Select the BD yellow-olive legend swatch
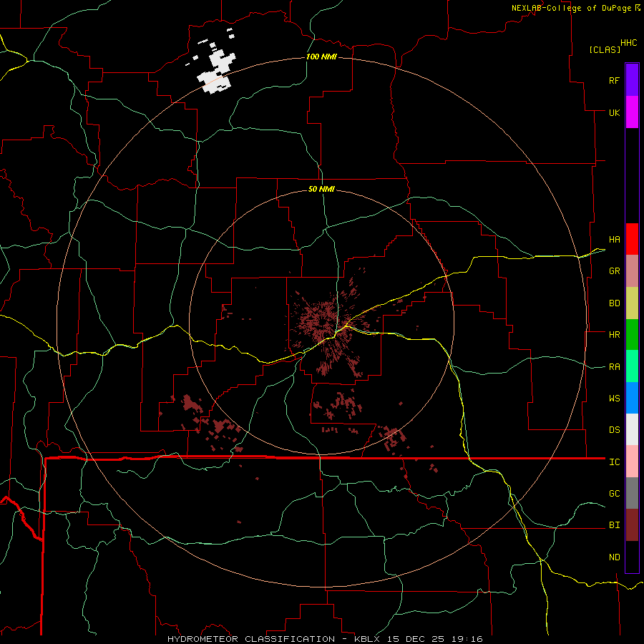The image size is (644, 644). tap(632, 303)
